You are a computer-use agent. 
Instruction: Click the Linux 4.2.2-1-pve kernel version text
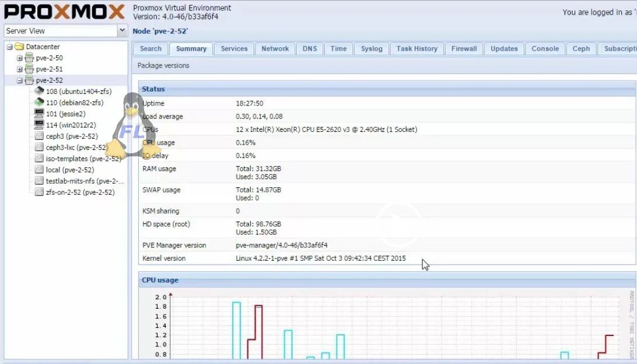pyautogui.click(x=320, y=258)
